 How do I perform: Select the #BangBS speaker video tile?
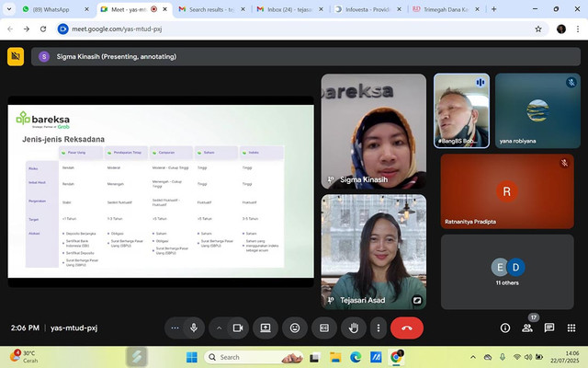tap(461, 110)
